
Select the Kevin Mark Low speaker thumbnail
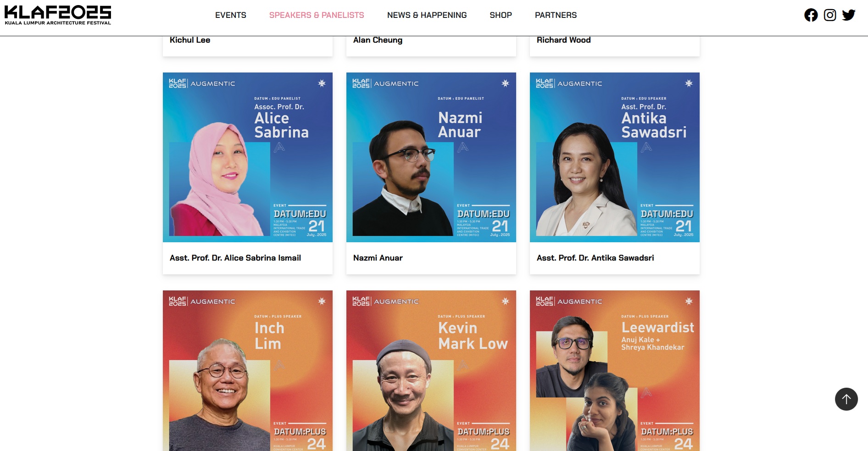[431, 371]
